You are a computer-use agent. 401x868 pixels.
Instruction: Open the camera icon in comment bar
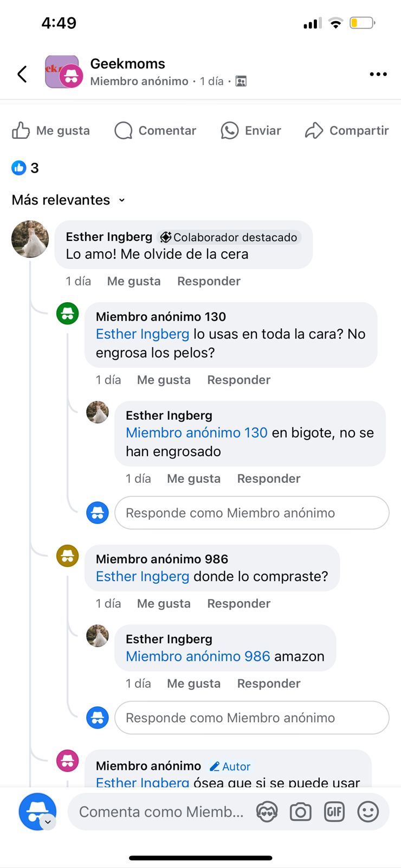[x=300, y=812]
